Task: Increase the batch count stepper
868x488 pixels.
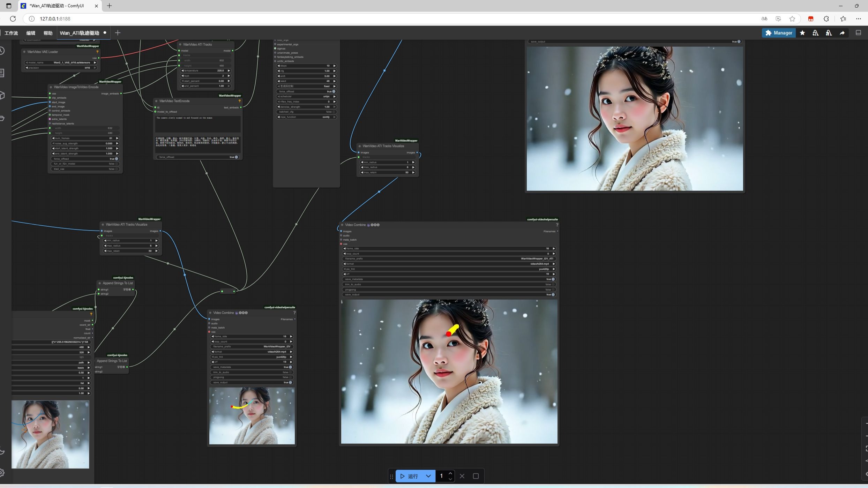Action: 450,473
